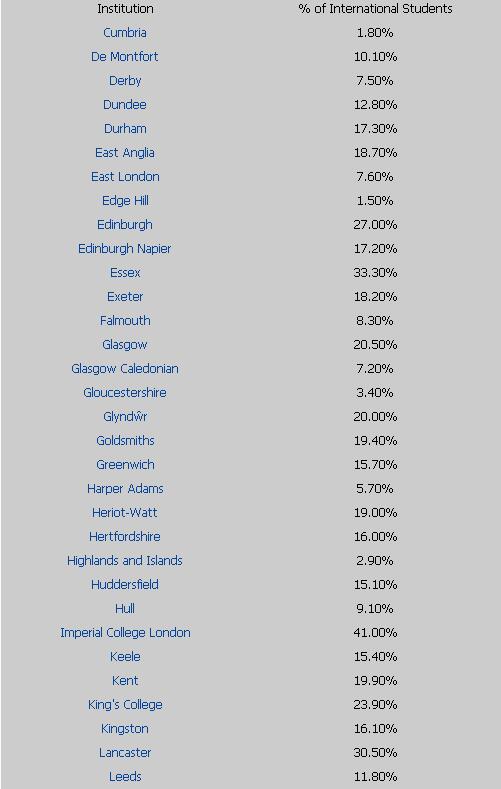Select the Durham link
The height and width of the screenshot is (789, 501).
(x=125, y=129)
